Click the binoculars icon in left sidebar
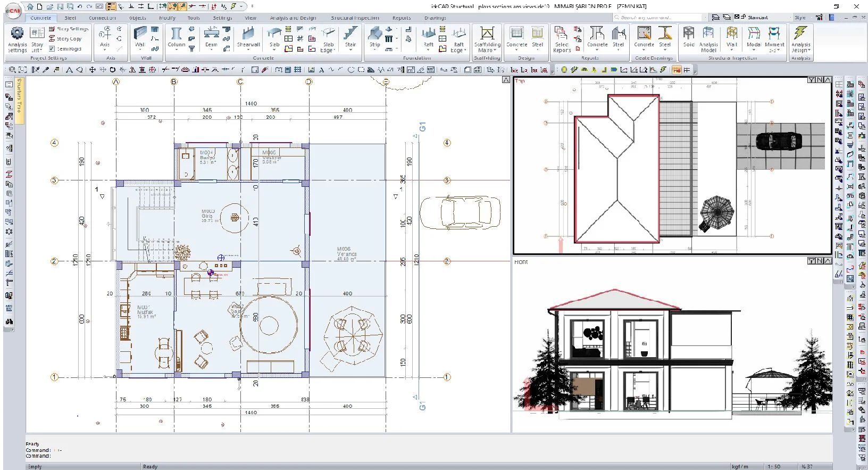868x470 pixels. [x=9, y=321]
